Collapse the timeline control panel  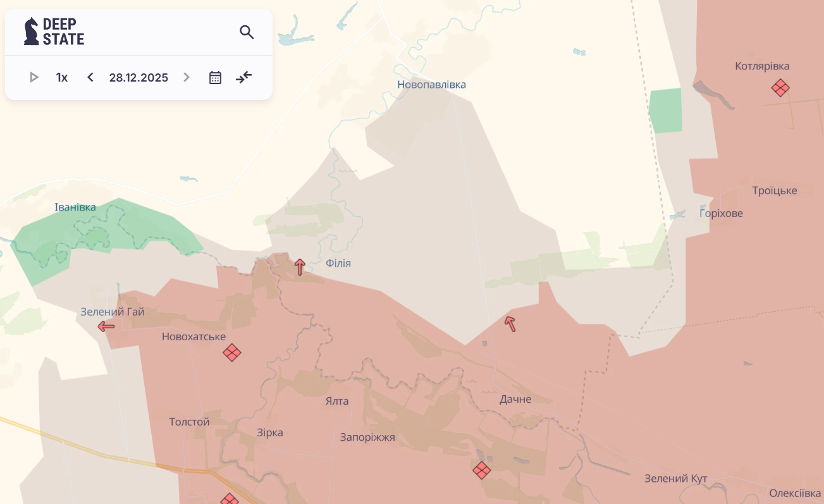tap(244, 77)
